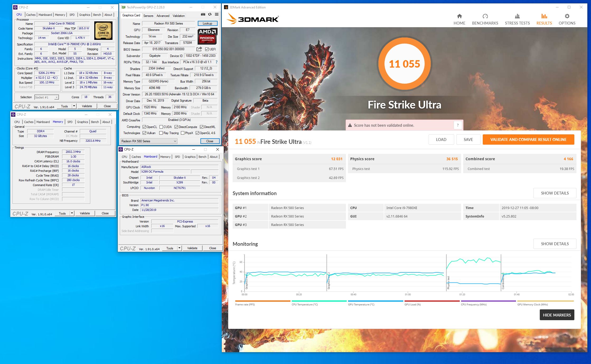Click the 3DMark logo
The width and height of the screenshot is (591, 364).
point(253,19)
